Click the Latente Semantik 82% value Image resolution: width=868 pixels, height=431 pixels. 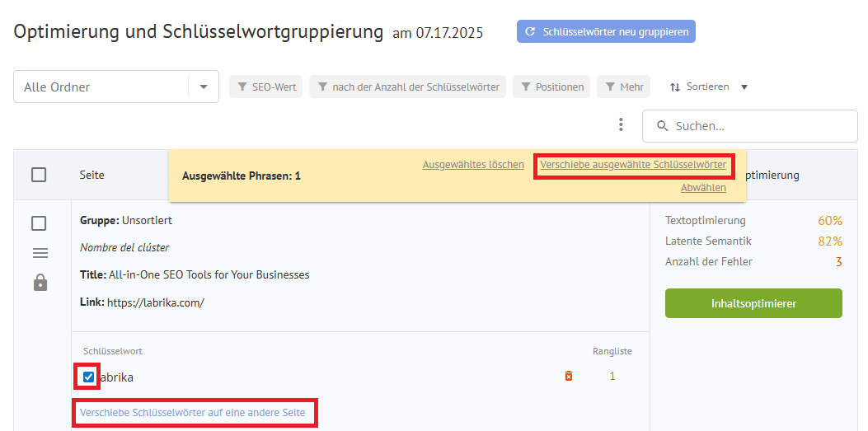tap(830, 241)
